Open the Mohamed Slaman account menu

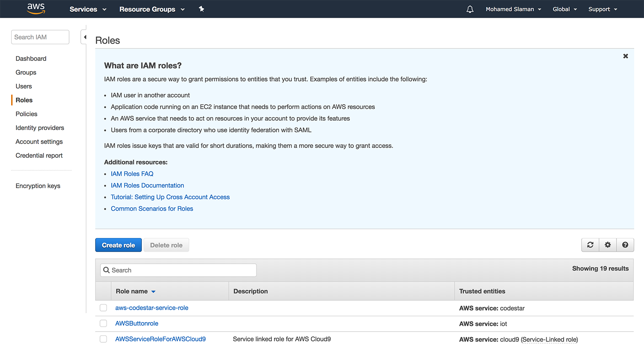click(513, 9)
